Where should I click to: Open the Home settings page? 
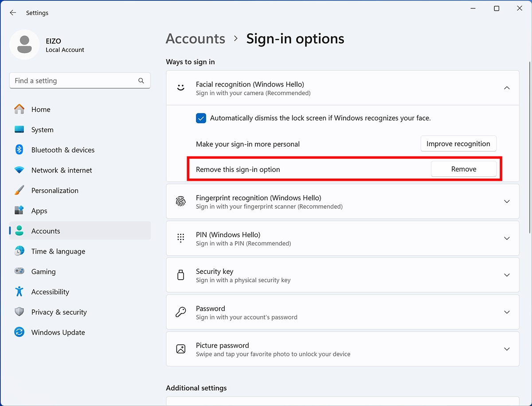(x=80, y=109)
